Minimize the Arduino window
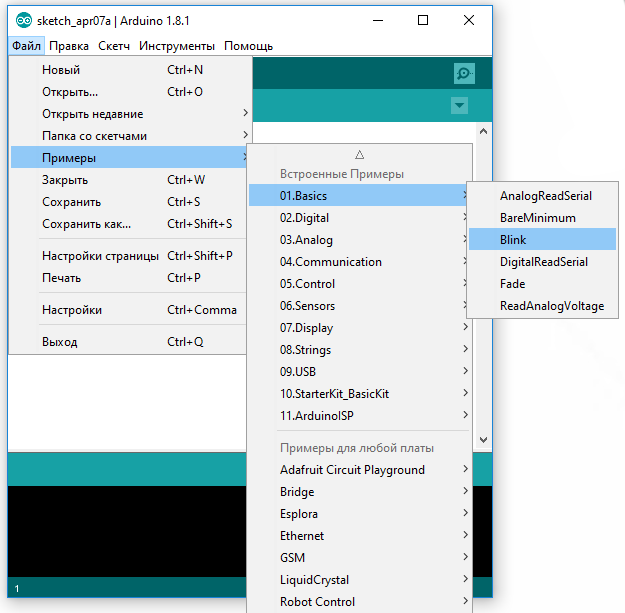This screenshot has width=625, height=613. point(377,20)
